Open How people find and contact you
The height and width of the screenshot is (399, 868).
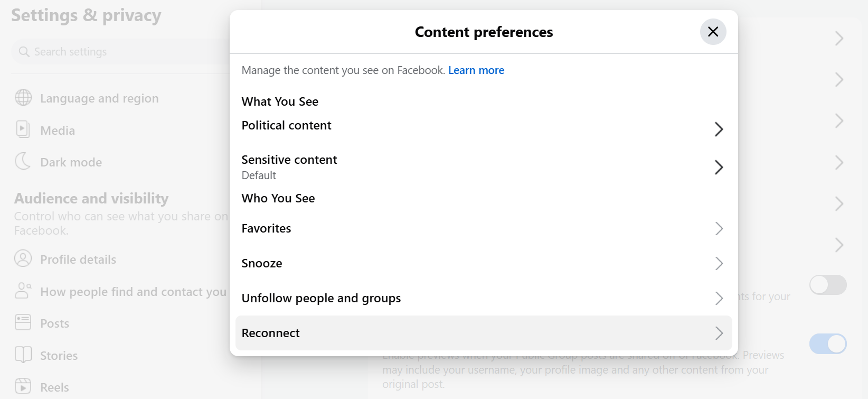pyautogui.click(x=133, y=292)
